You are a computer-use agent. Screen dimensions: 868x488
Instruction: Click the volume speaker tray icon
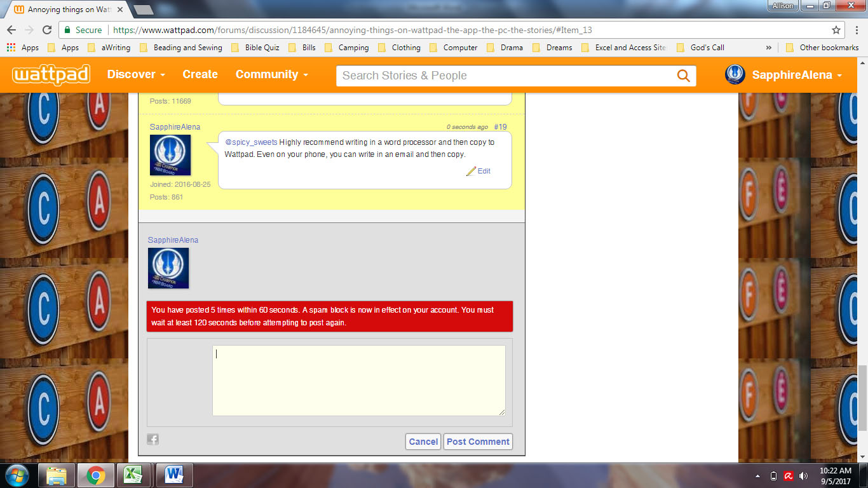click(x=804, y=476)
